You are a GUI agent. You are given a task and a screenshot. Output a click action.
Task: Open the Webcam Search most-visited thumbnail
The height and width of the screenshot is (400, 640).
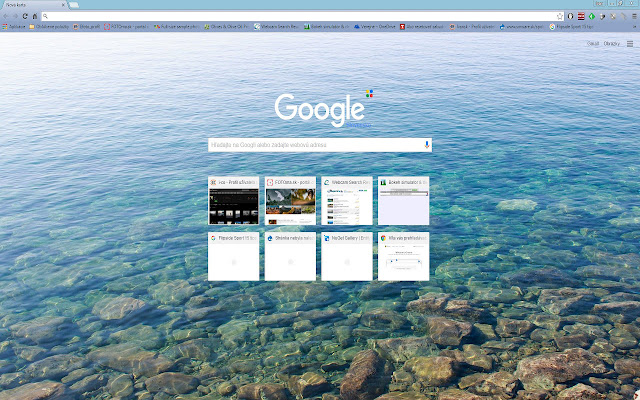(347, 201)
